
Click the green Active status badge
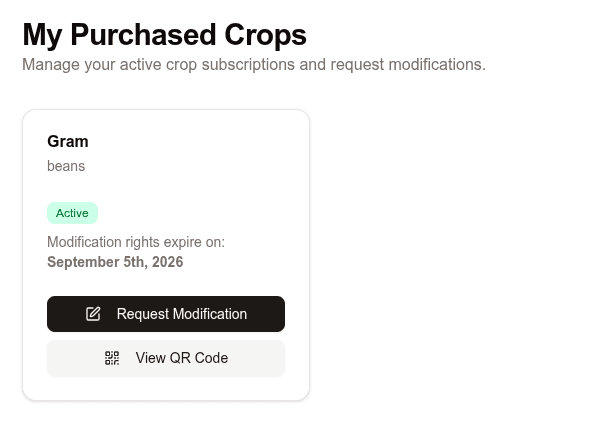(x=72, y=213)
